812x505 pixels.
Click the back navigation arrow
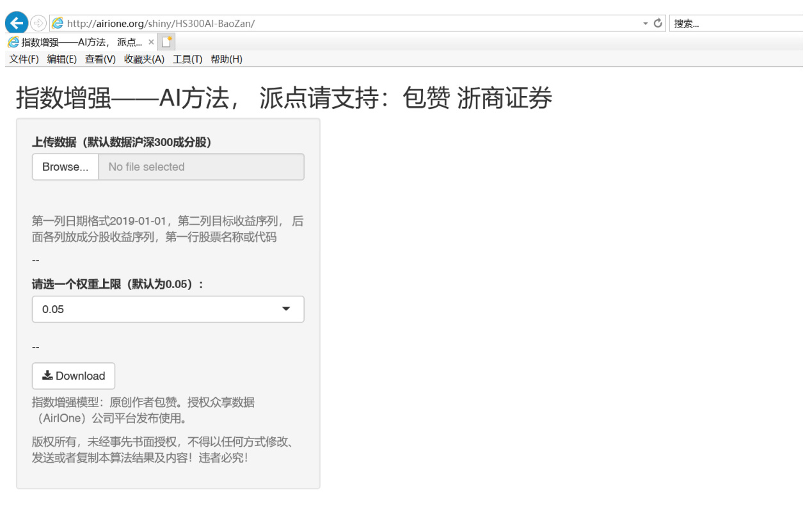[15, 22]
